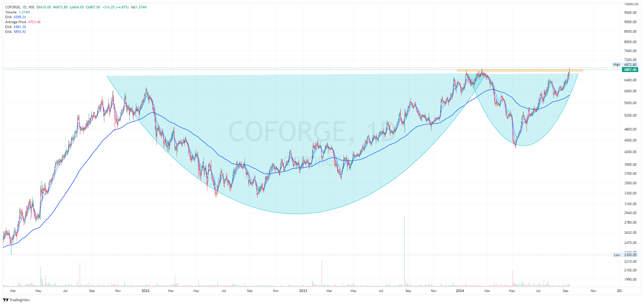Select the Average Price indicator legend
The width and height of the screenshot is (644, 305).
point(15,22)
